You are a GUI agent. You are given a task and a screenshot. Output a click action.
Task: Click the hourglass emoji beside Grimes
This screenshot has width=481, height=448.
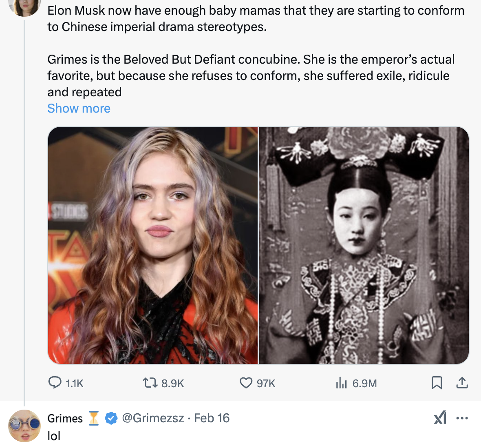pyautogui.click(x=94, y=418)
